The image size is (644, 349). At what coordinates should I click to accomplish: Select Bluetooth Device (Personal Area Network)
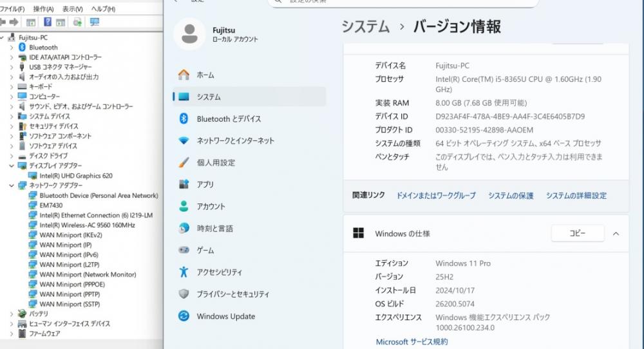pyautogui.click(x=99, y=196)
